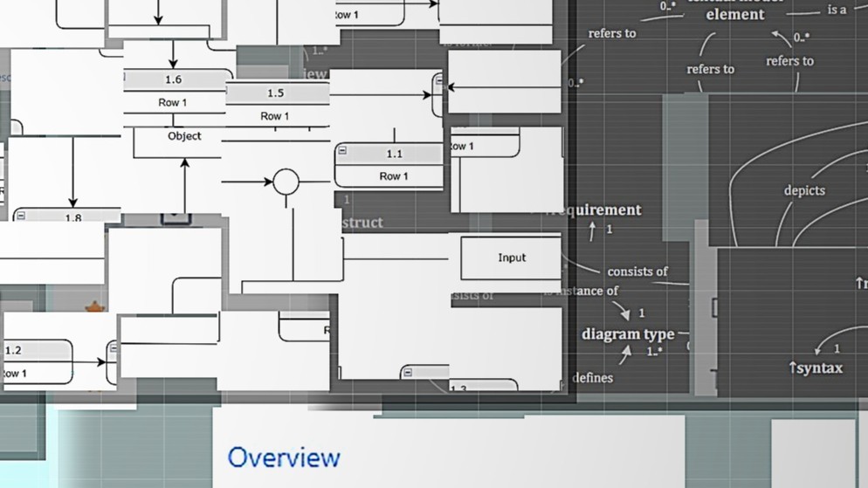Select the "requirement" node

pyautogui.click(x=598, y=210)
